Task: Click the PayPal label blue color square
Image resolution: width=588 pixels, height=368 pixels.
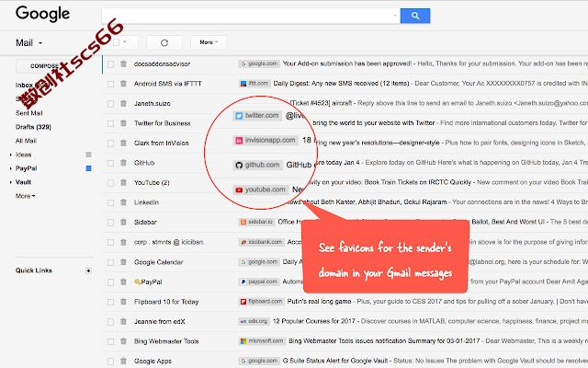Action: (88, 168)
